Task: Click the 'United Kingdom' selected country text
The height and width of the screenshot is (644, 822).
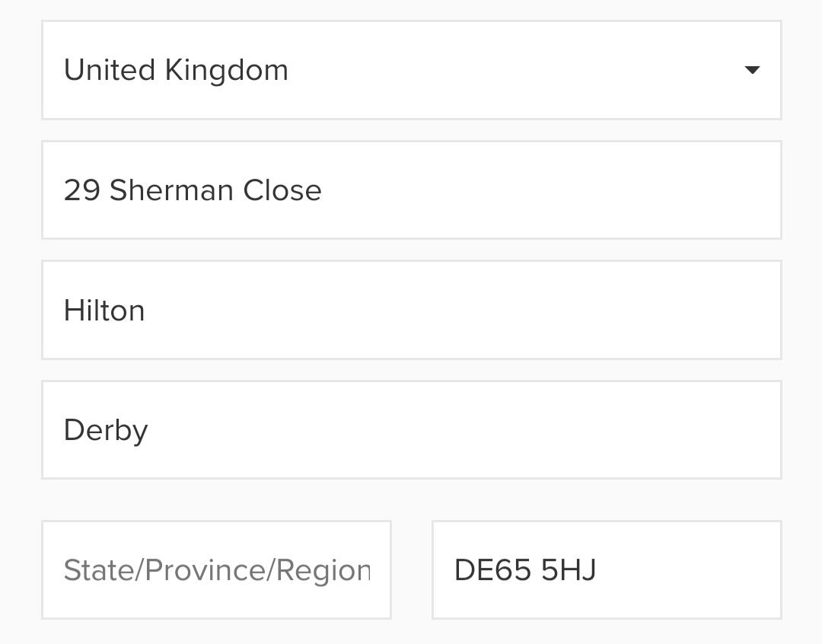Action: click(176, 70)
